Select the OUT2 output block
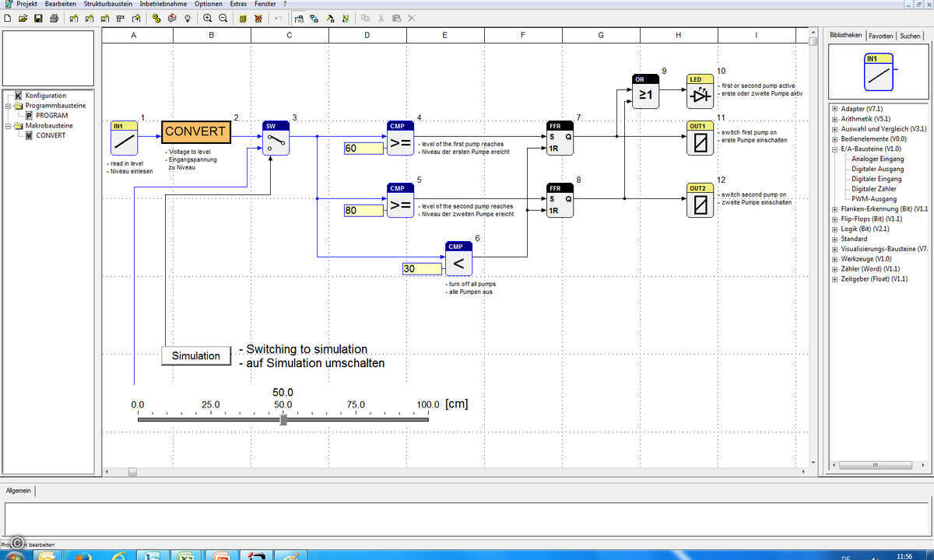This screenshot has height=560, width=934. [x=700, y=201]
